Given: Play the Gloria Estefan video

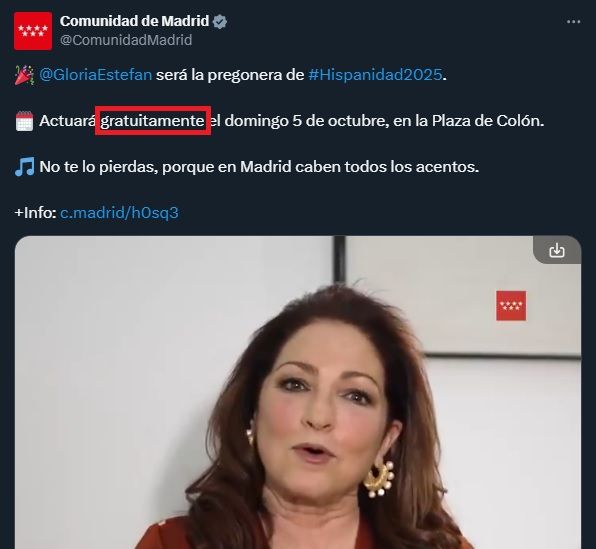Looking at the screenshot, I should 298,392.
